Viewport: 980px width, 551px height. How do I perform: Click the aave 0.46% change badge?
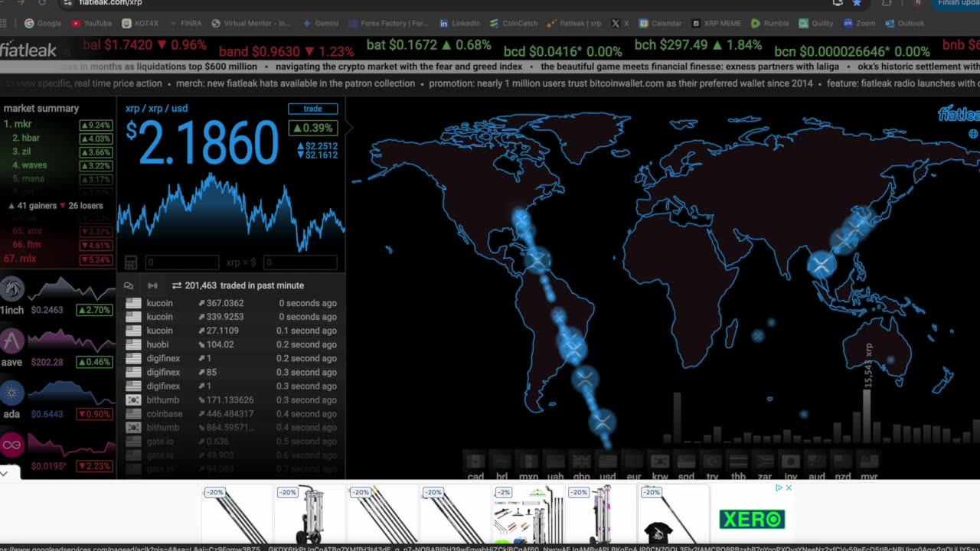coord(96,362)
